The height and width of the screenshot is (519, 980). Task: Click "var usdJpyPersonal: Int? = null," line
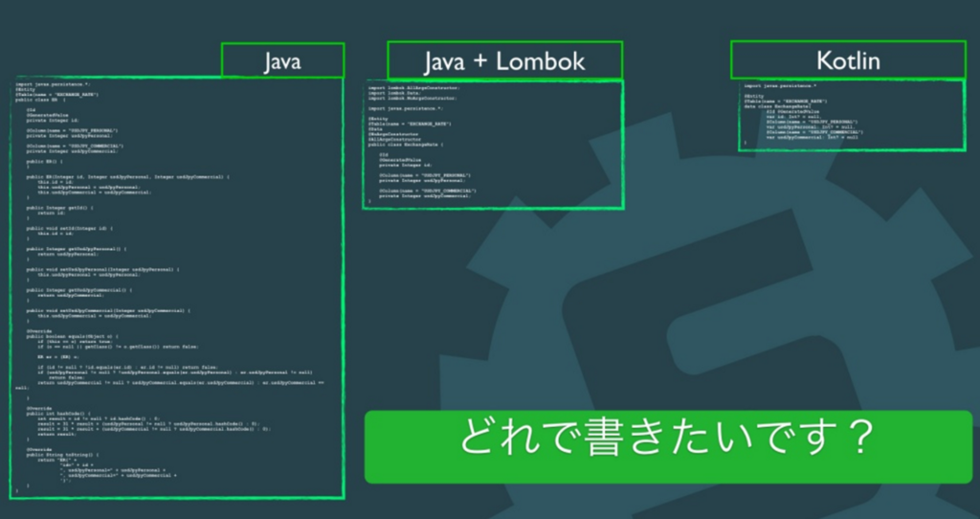point(810,127)
